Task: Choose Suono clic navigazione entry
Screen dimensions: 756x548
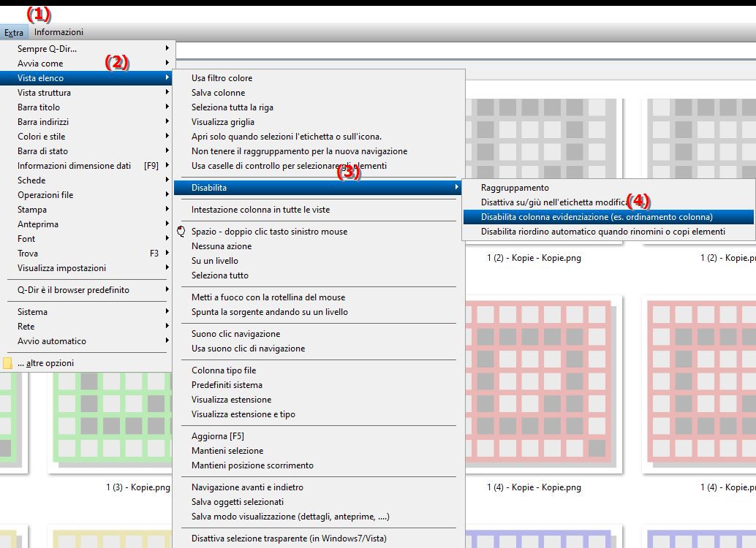Action: (x=318, y=333)
